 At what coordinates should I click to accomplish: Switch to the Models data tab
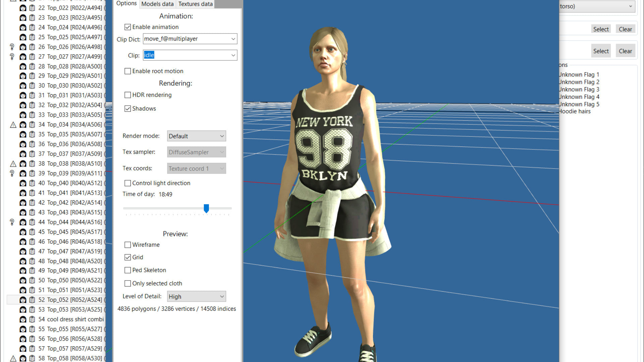coord(157,4)
